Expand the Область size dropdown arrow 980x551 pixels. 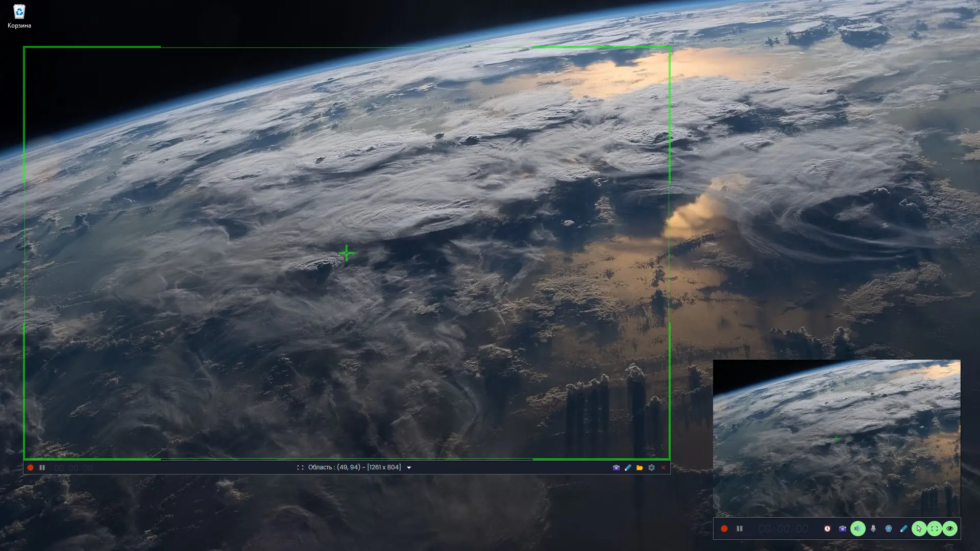pyautogui.click(x=409, y=467)
